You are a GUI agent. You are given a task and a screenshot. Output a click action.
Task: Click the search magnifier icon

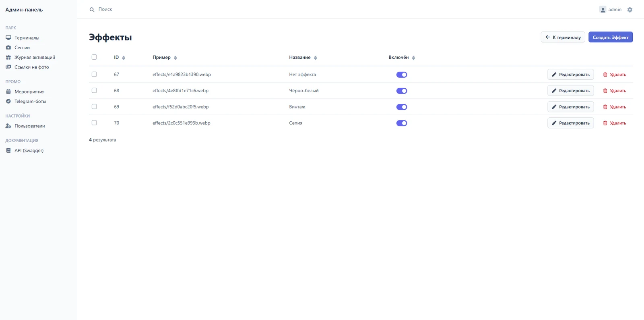pos(92,10)
